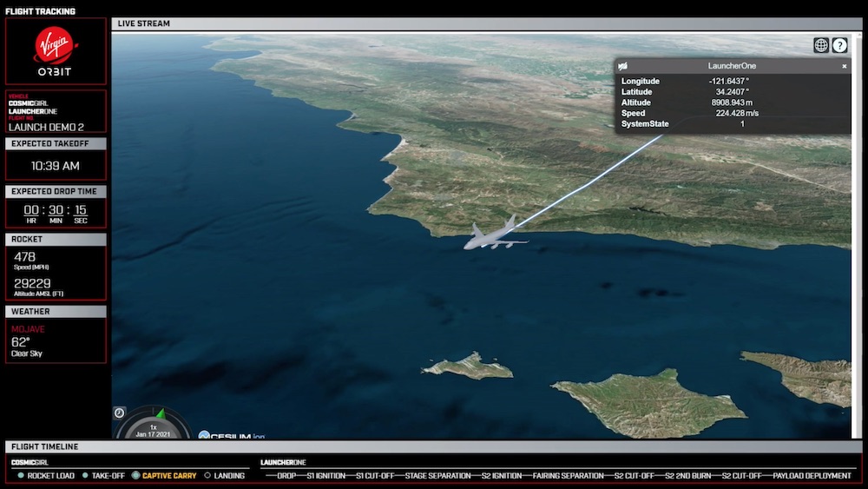Screen dimensions: 868x489
Task: Click the Stage Separation timeline stage
Action: (x=437, y=476)
